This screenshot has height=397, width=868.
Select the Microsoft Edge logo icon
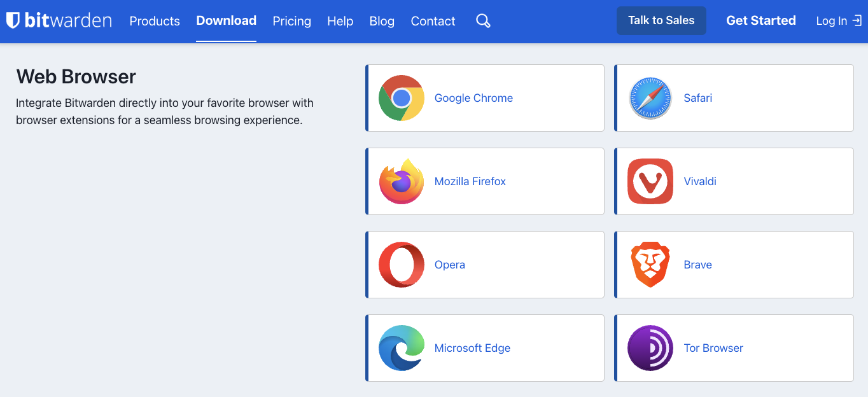(x=401, y=348)
